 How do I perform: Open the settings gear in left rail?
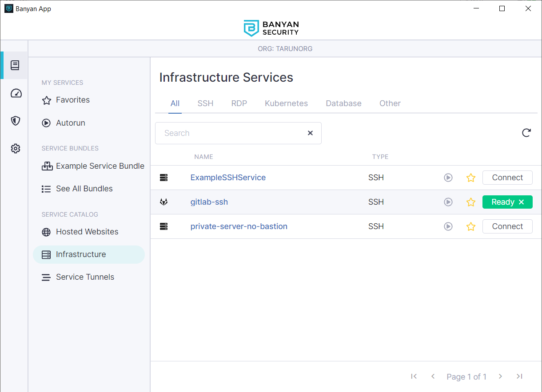[x=16, y=149]
